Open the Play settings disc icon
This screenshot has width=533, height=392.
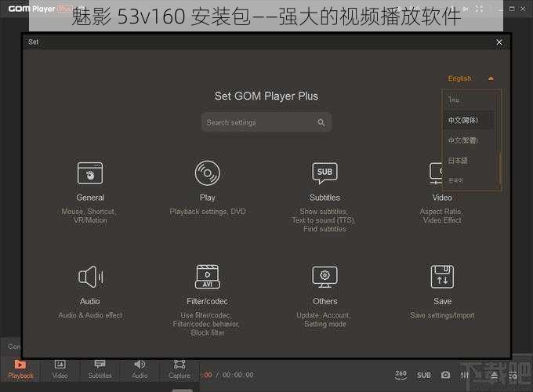(x=208, y=173)
